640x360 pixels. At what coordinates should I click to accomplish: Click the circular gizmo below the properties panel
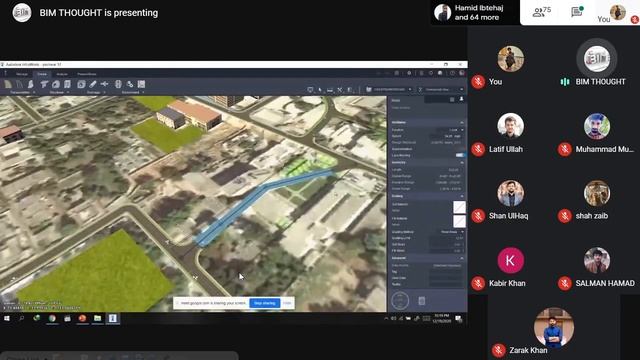pyautogui.click(x=400, y=301)
